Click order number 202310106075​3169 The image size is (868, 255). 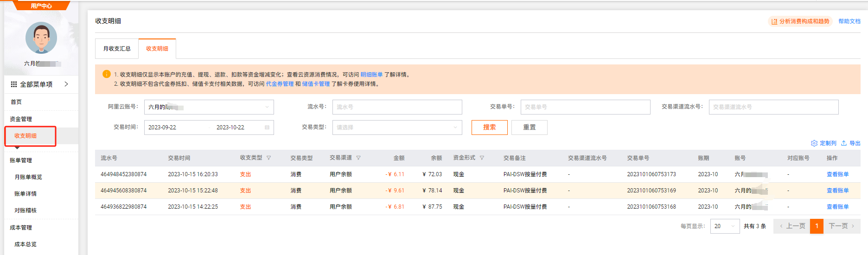(651, 191)
